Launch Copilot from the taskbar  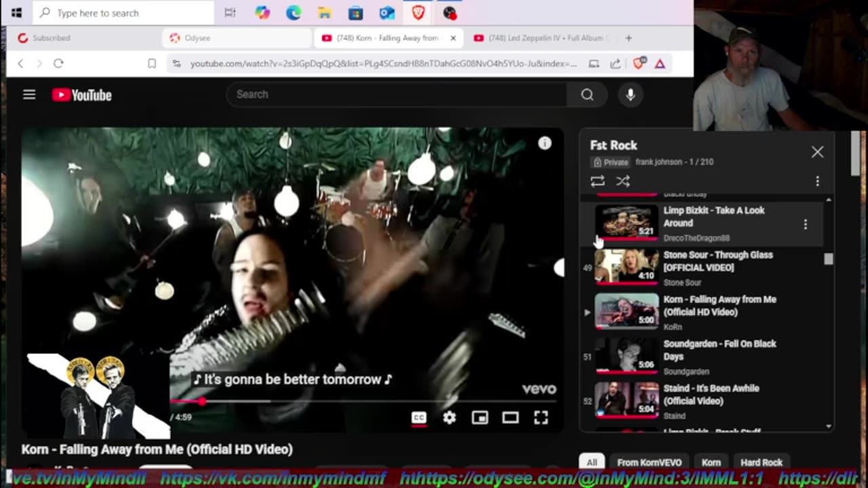[x=262, y=13]
